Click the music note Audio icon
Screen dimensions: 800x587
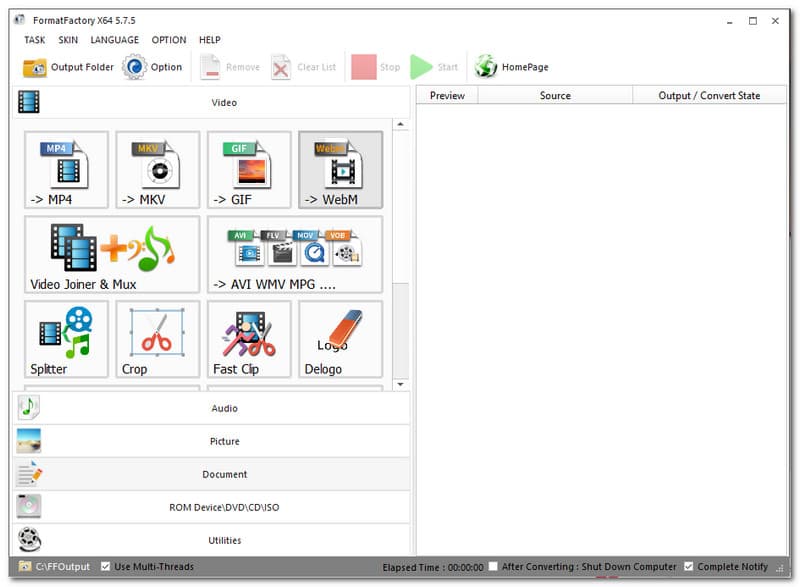pos(29,407)
